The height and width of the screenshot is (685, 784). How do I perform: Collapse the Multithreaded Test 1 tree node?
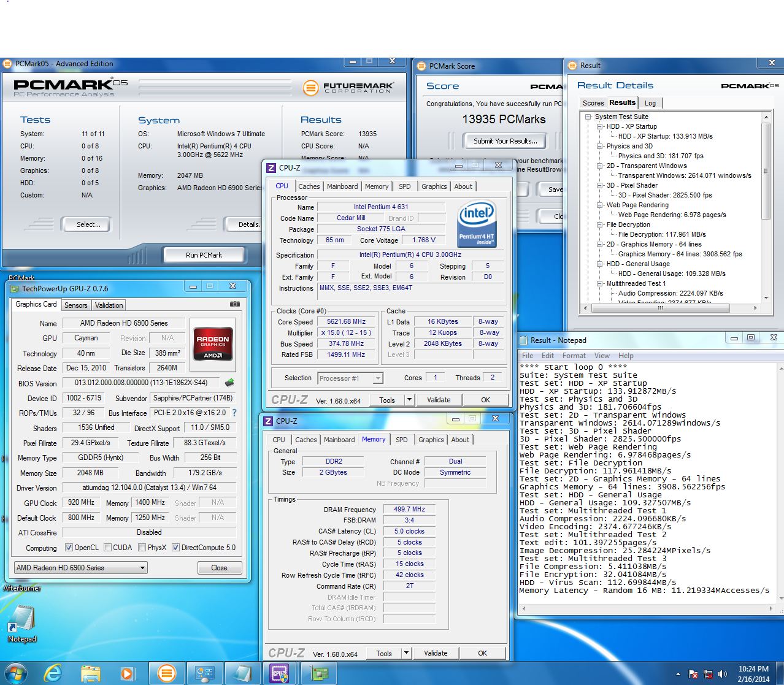tap(600, 283)
